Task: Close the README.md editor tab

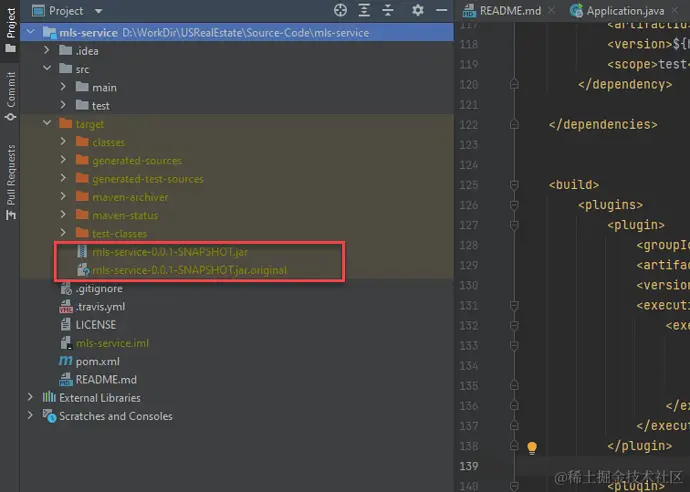Action: 551,10
